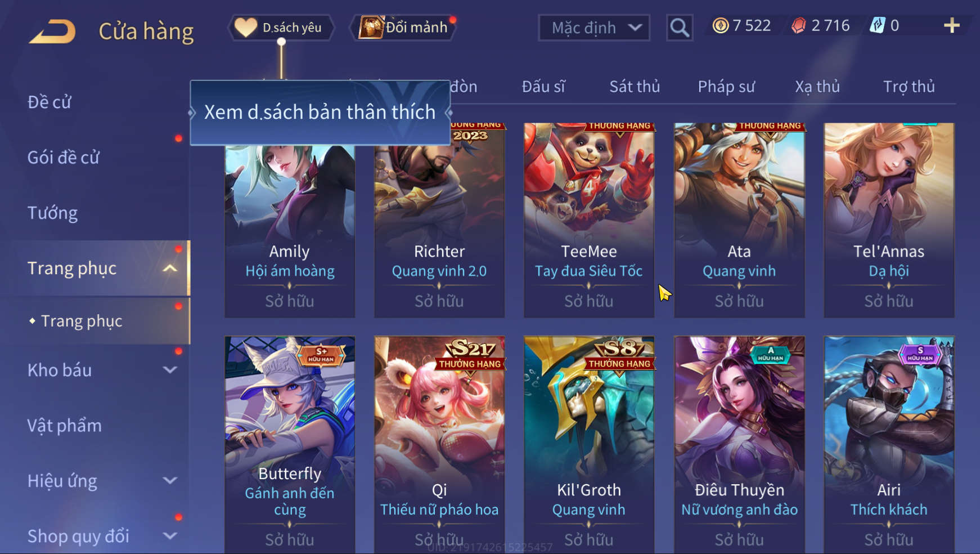980x554 pixels.
Task: Click the red ruby currency icon
Action: click(x=798, y=26)
